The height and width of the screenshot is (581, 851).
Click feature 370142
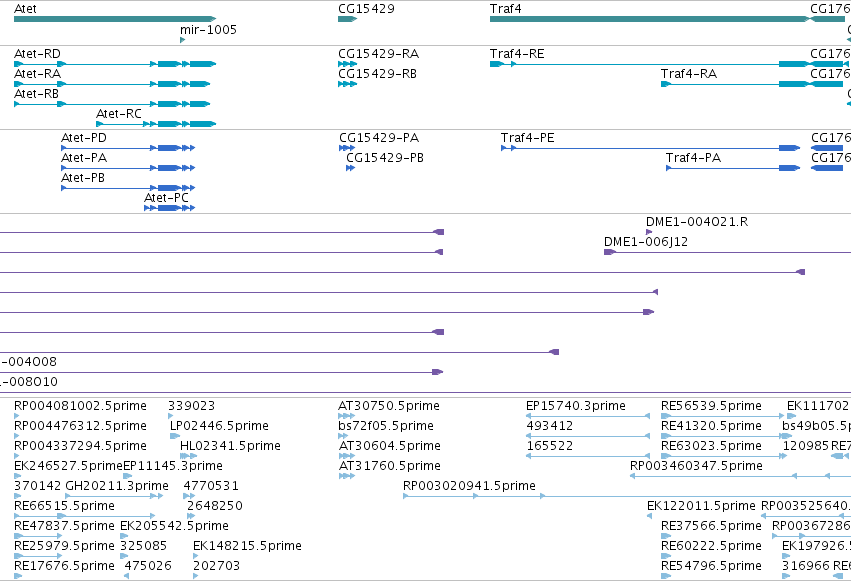click(x=17, y=496)
